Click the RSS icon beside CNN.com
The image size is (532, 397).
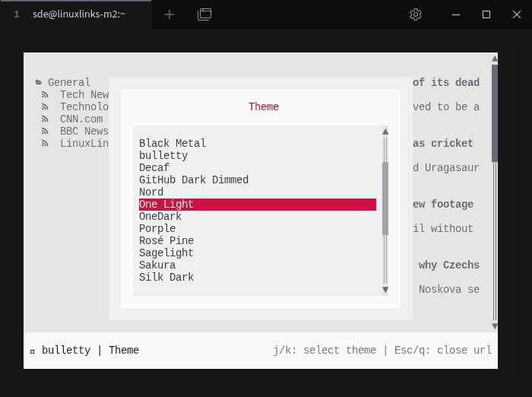tap(45, 119)
